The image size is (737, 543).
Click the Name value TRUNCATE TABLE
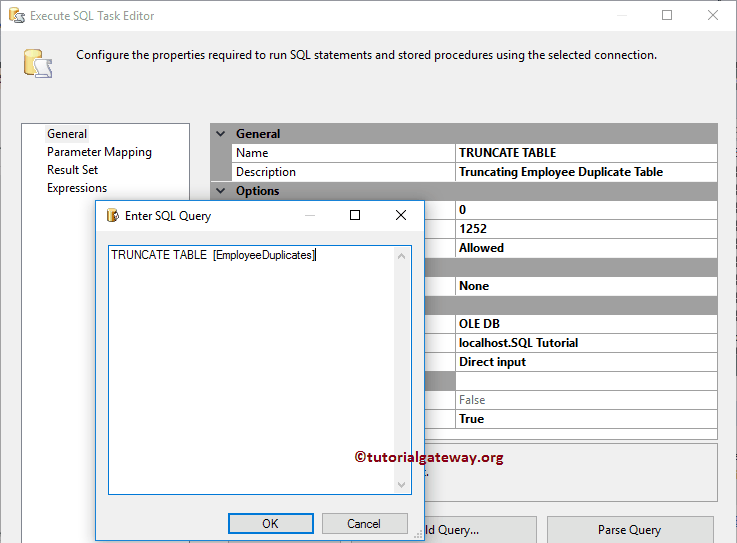(x=586, y=153)
